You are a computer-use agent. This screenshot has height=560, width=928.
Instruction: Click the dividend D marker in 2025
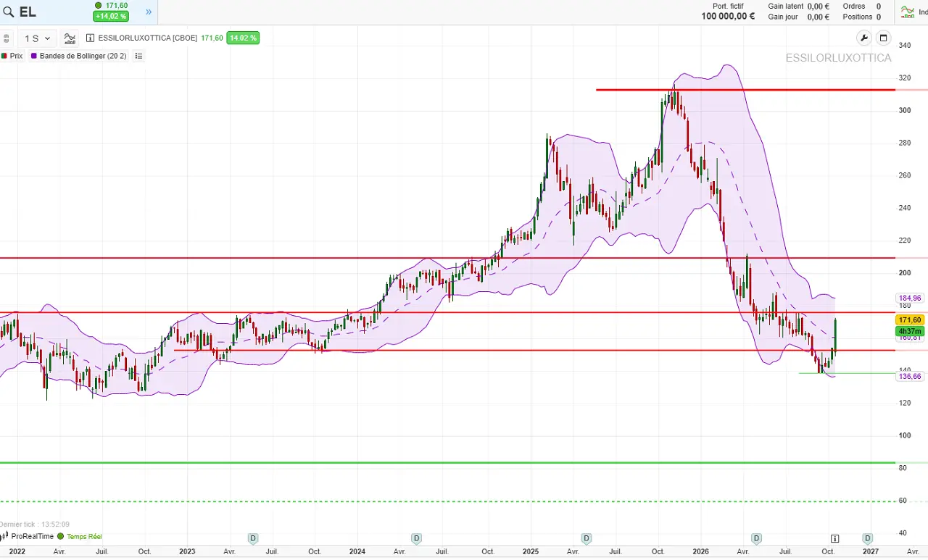[586, 538]
